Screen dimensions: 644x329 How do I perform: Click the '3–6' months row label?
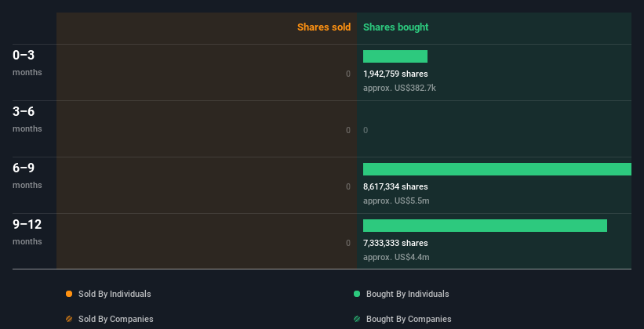(x=24, y=111)
